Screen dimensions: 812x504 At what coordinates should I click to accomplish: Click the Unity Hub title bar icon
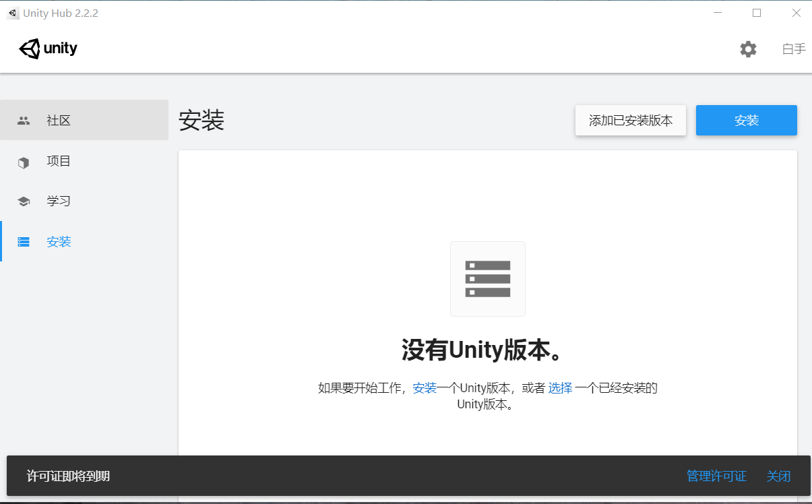tap(13, 13)
